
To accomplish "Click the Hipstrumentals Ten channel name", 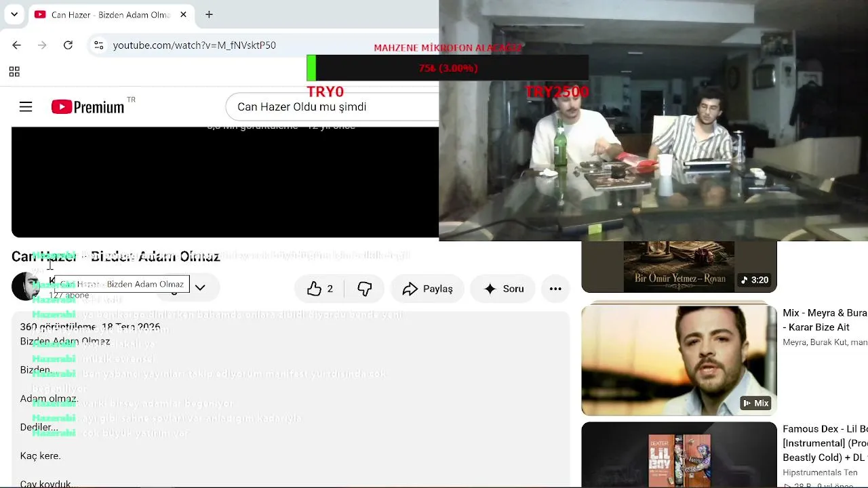I will point(821,472).
